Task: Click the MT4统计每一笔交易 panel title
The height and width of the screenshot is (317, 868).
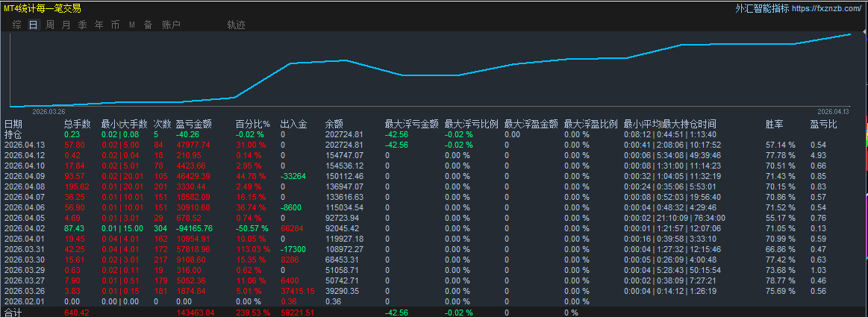Action: [42, 8]
